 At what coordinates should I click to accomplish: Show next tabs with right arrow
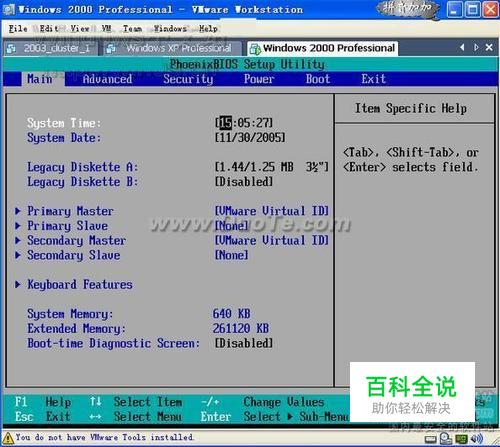[476, 47]
